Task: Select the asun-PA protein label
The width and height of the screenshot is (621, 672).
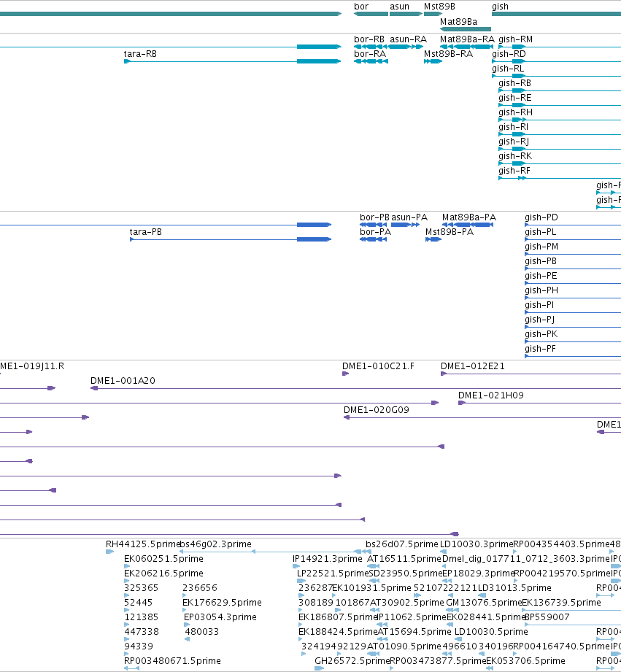Action: (x=409, y=217)
